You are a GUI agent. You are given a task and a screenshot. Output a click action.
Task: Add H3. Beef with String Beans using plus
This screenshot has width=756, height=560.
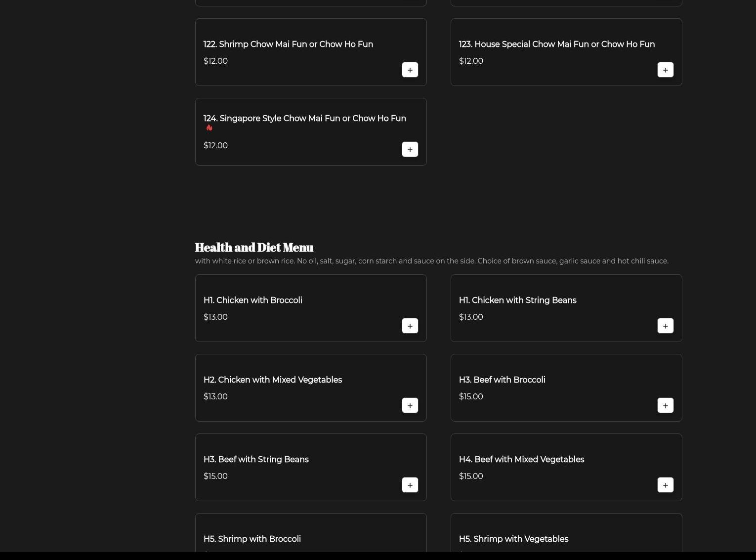point(410,485)
